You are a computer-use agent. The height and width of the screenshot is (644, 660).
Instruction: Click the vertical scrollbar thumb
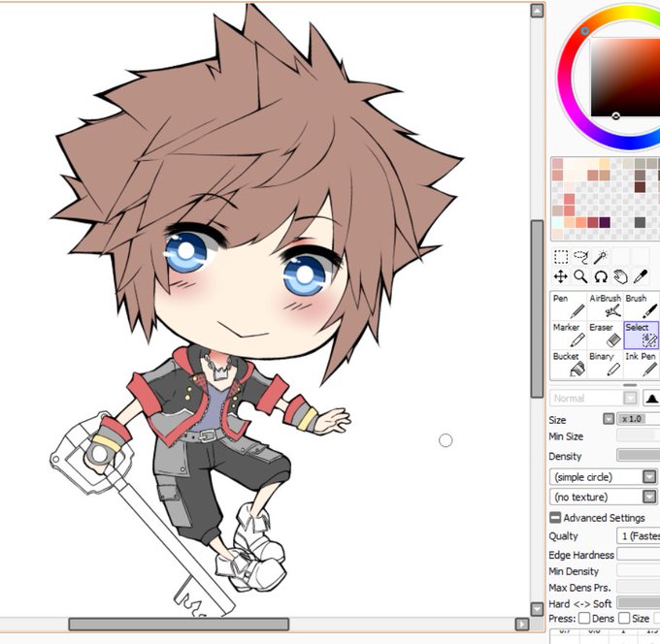point(537,308)
